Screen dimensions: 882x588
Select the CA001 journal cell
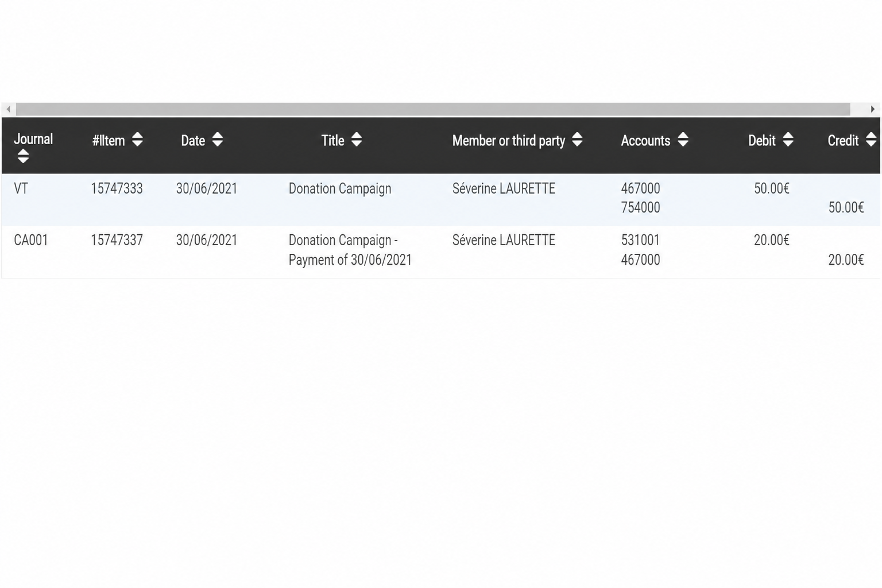point(31,240)
